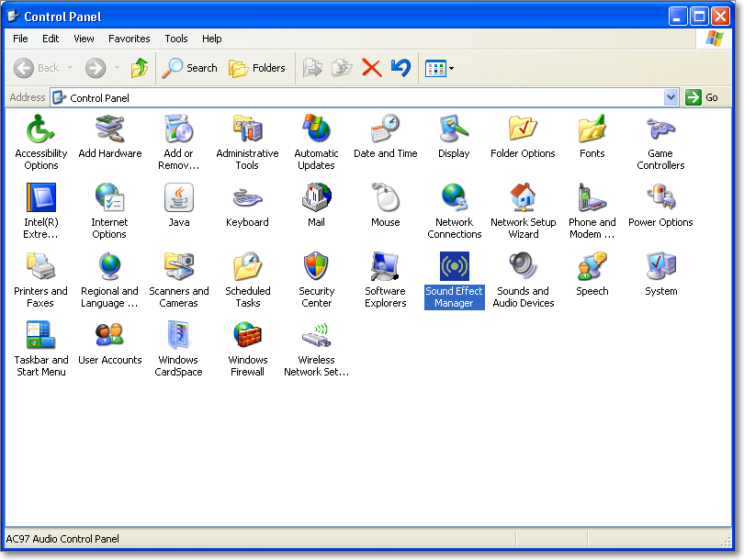Select the Display icon
This screenshot has width=744, height=560.
pyautogui.click(x=454, y=136)
